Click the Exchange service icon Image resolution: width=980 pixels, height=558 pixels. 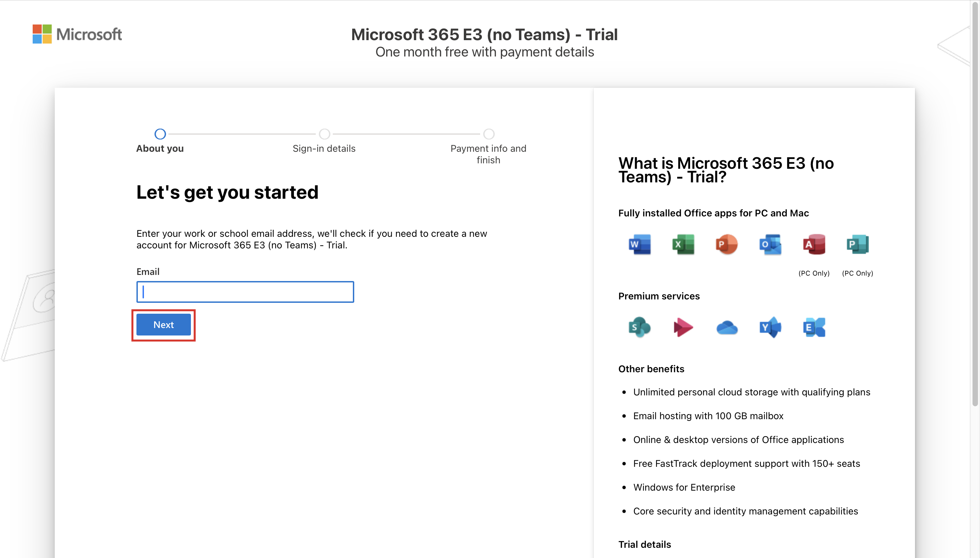click(814, 327)
